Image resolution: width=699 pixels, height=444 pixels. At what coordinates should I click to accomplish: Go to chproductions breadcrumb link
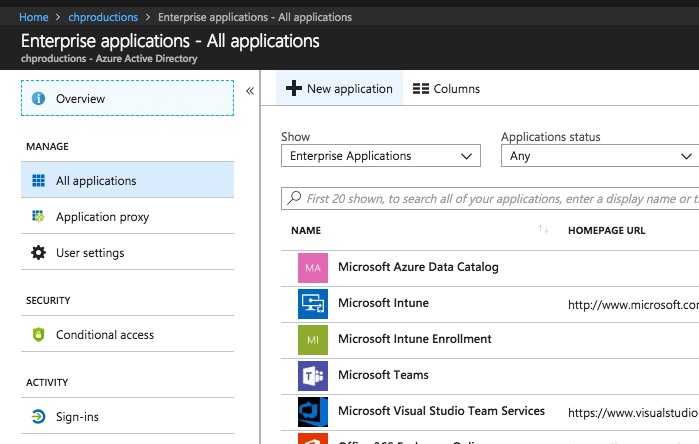pyautogui.click(x=103, y=17)
